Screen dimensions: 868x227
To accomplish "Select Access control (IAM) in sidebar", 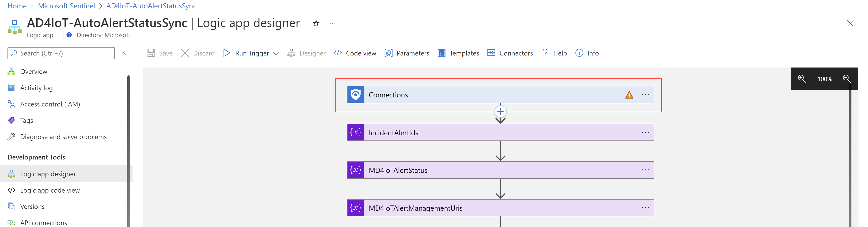I will (50, 104).
